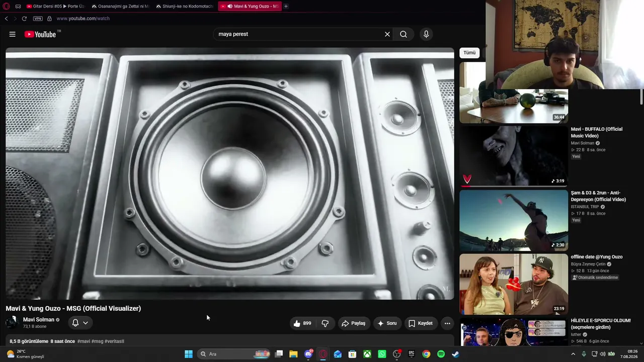Run search with the magnifier button
The image size is (644, 362).
click(404, 34)
